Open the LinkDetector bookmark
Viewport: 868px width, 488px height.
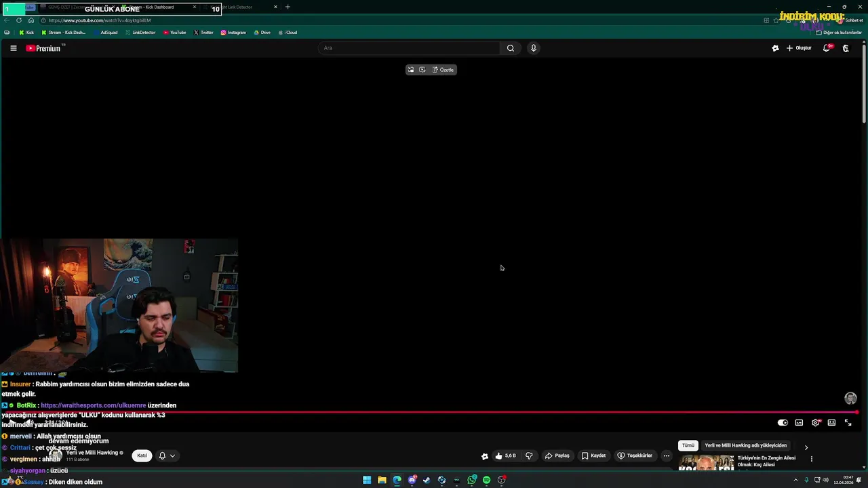[x=140, y=33]
